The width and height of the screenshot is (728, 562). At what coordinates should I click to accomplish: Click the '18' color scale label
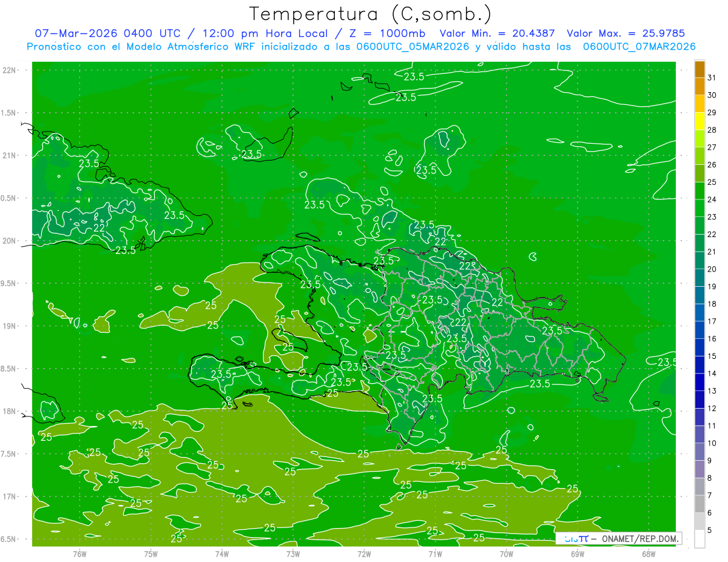tap(712, 304)
